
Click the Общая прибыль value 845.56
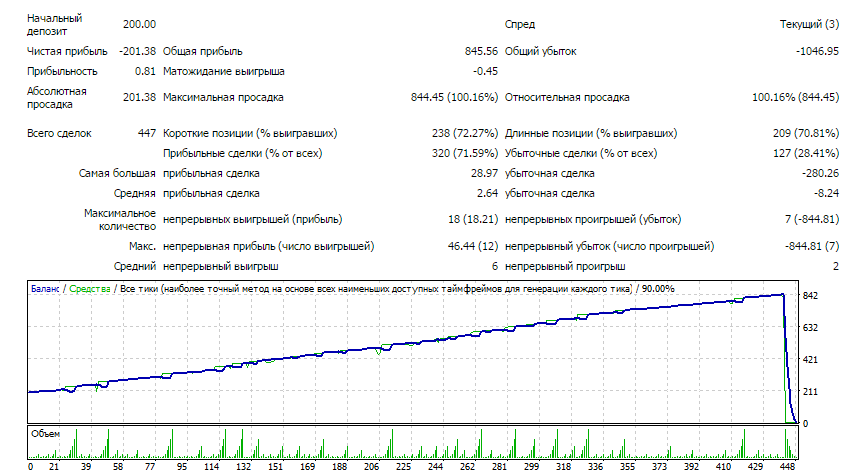[481, 51]
